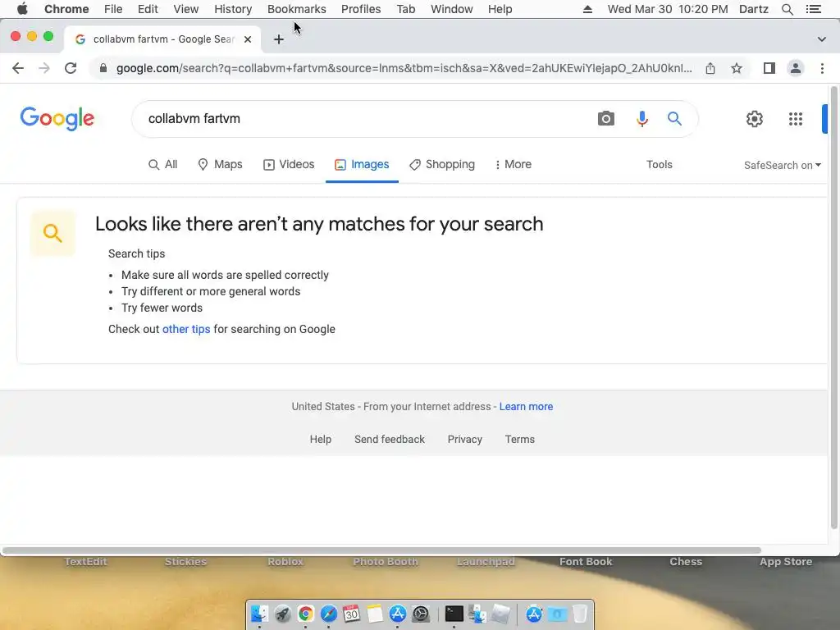Expand the tab search chevron

pyautogui.click(x=821, y=39)
